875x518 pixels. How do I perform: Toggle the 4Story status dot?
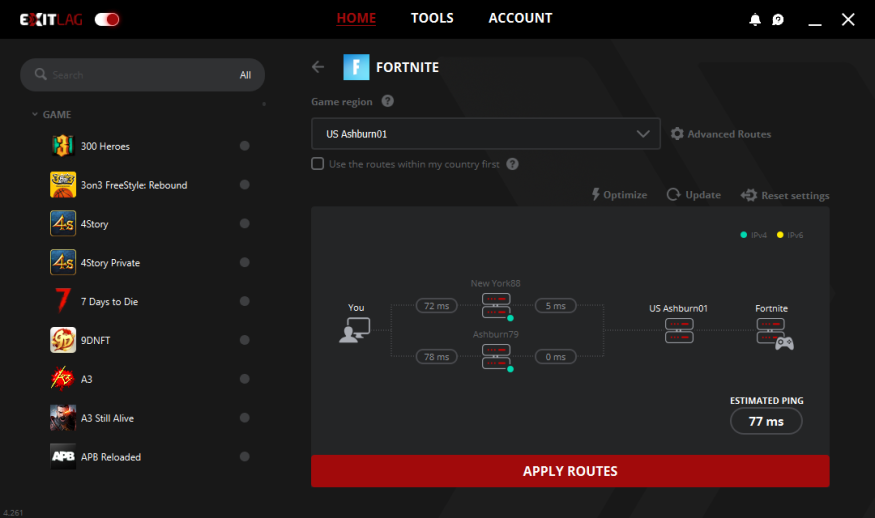(x=244, y=223)
